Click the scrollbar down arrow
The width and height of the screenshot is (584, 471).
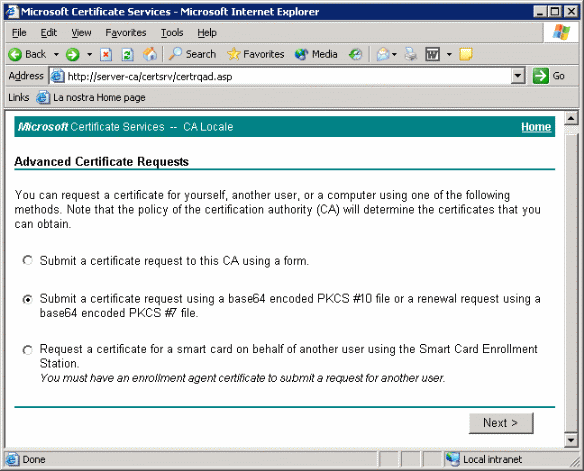click(571, 440)
